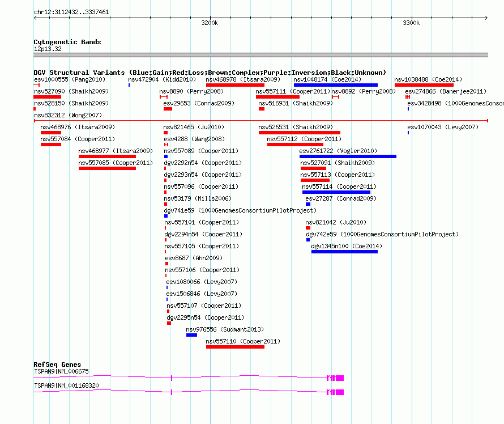Click dgv741e59 1000Genomes pilot label
504x424 pixels.
tap(241, 210)
